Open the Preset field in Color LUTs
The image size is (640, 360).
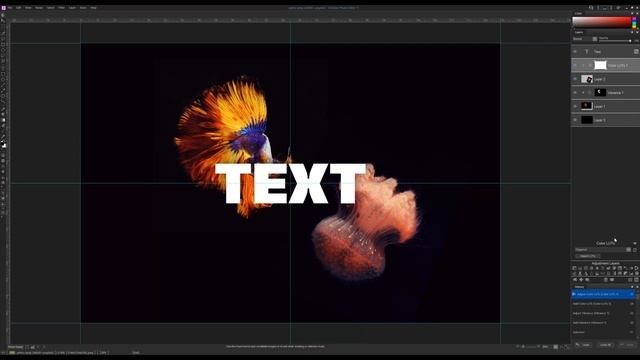(x=602, y=250)
